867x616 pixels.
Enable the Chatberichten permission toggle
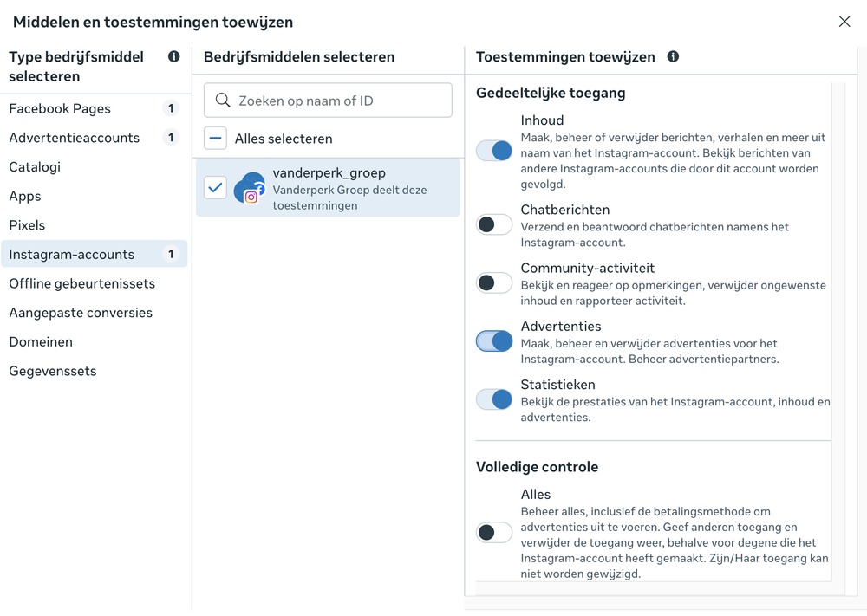[x=494, y=224]
